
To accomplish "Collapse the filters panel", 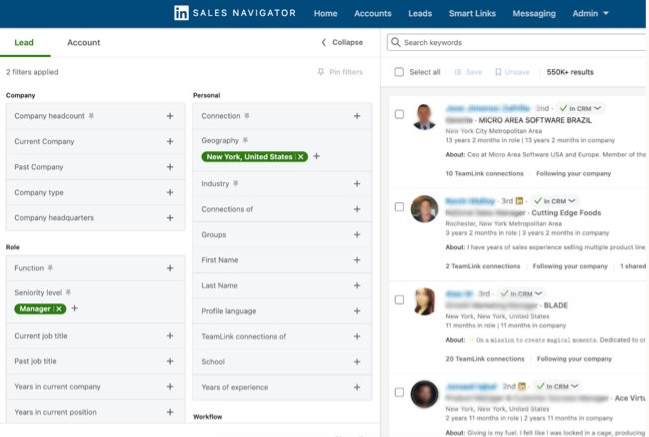I will [x=342, y=42].
